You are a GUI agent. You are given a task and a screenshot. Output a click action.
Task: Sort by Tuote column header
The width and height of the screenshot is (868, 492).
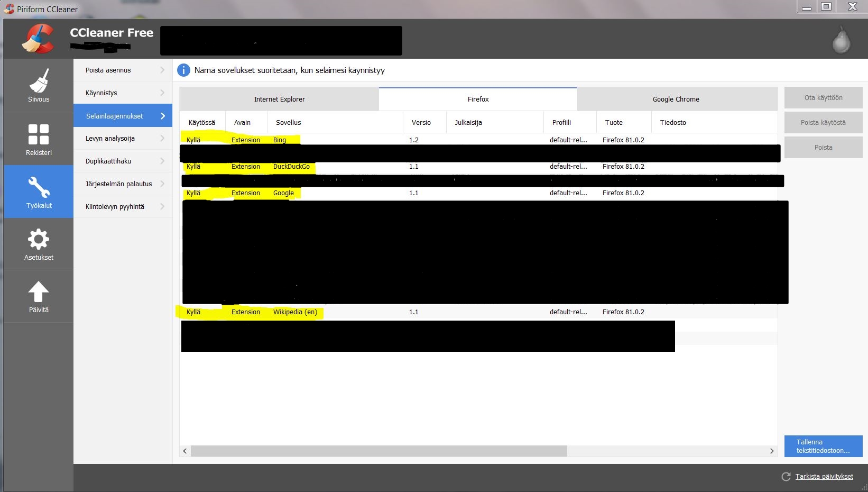pos(624,122)
